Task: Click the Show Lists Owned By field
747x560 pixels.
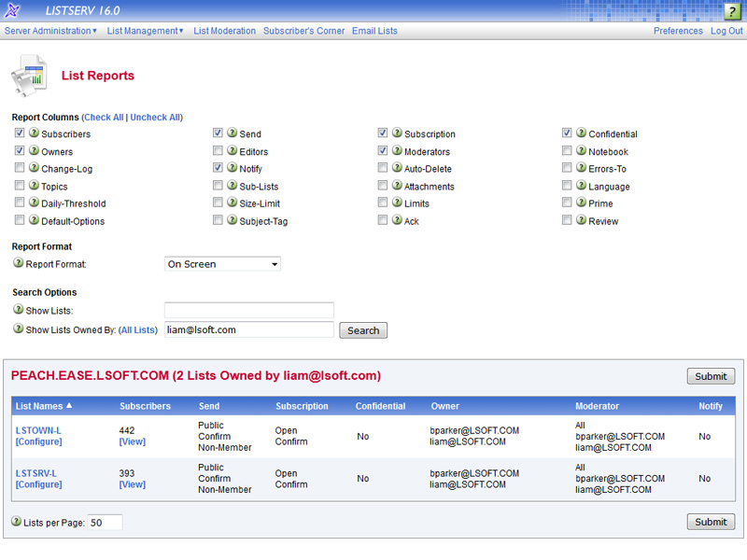Action: tap(249, 329)
